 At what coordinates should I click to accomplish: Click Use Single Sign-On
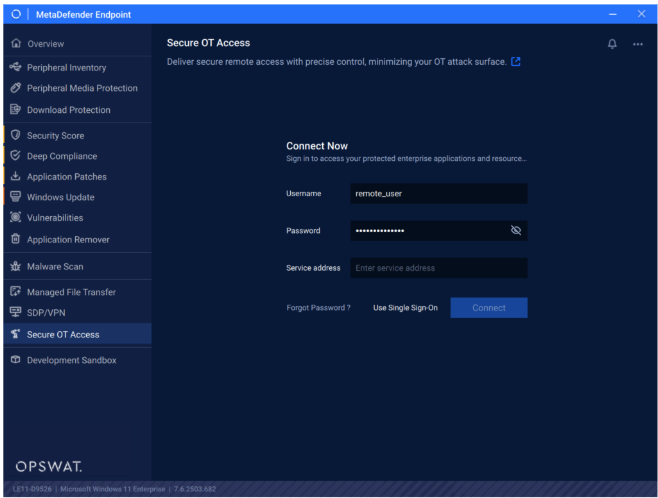(405, 308)
